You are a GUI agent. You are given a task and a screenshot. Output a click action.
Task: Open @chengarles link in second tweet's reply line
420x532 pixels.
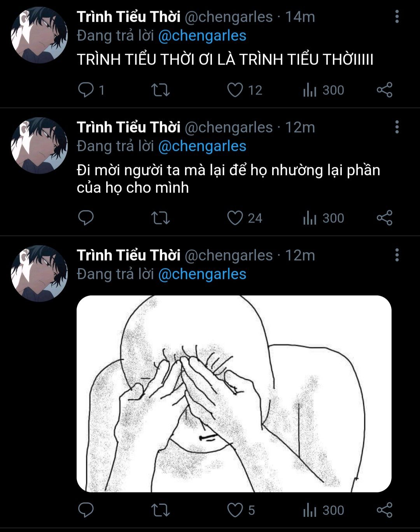pos(202,146)
